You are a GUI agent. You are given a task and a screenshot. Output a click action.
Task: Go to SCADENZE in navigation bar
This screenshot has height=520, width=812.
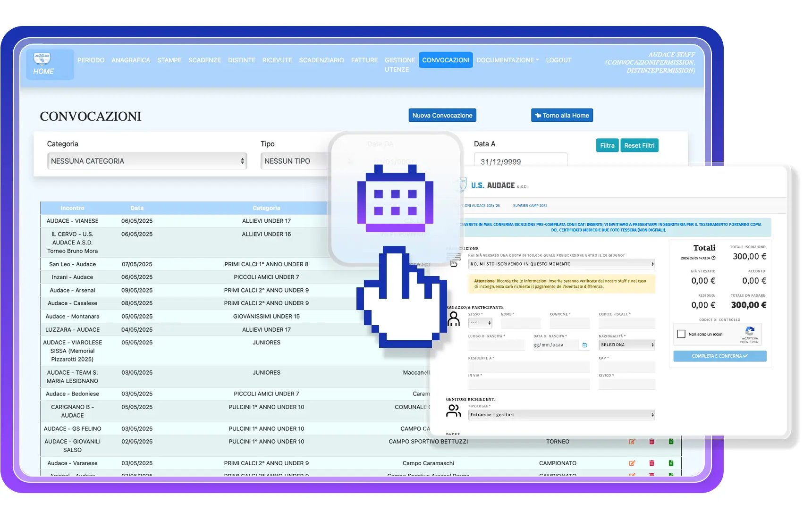pyautogui.click(x=204, y=60)
